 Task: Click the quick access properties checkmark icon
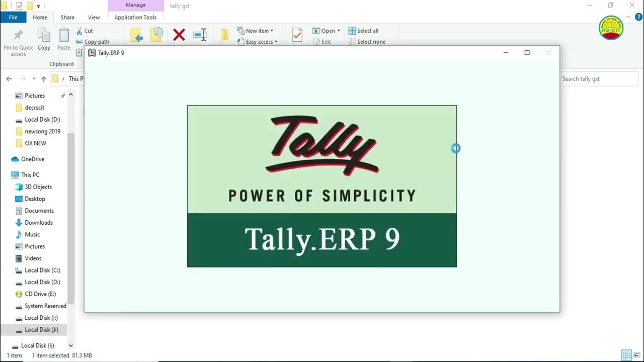coord(19,6)
